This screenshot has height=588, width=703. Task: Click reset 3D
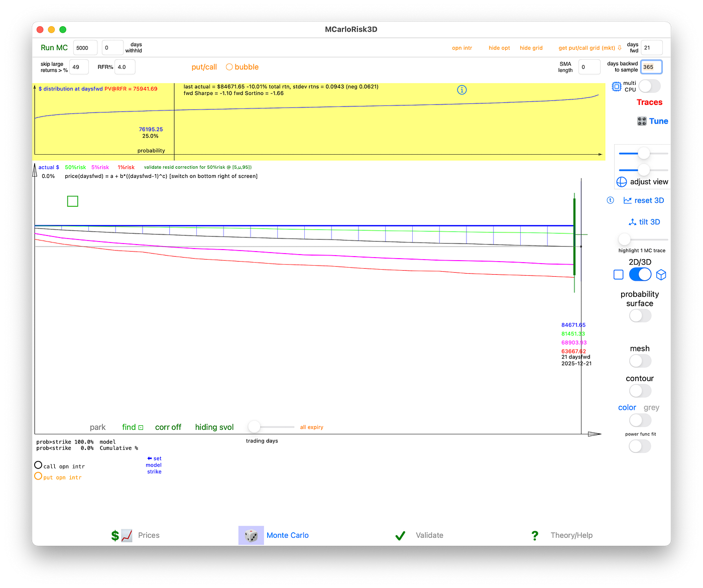(649, 200)
